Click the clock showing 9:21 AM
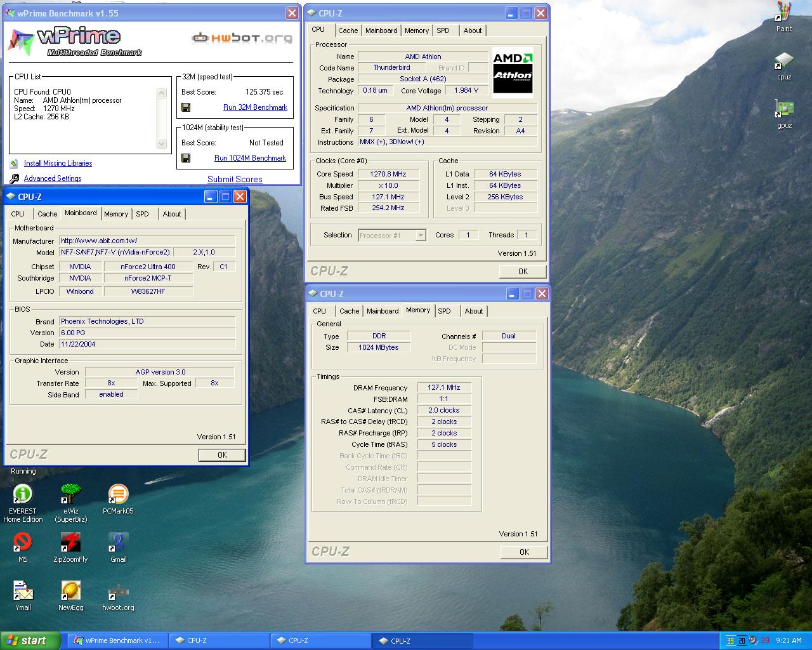 pos(789,640)
